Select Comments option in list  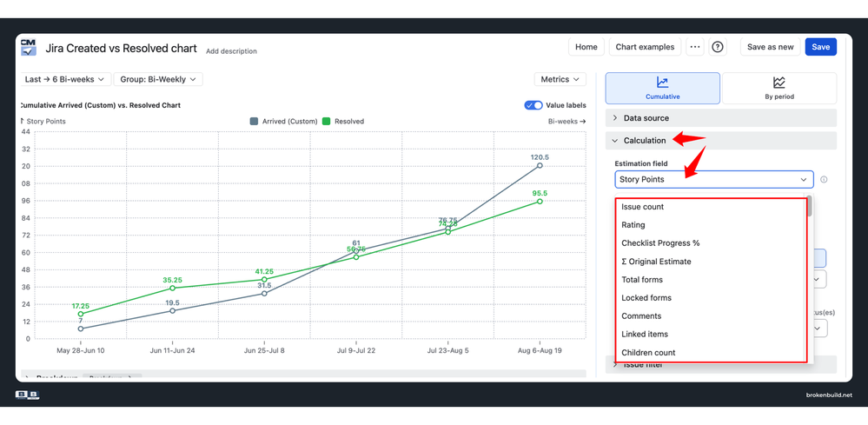[x=710, y=316]
